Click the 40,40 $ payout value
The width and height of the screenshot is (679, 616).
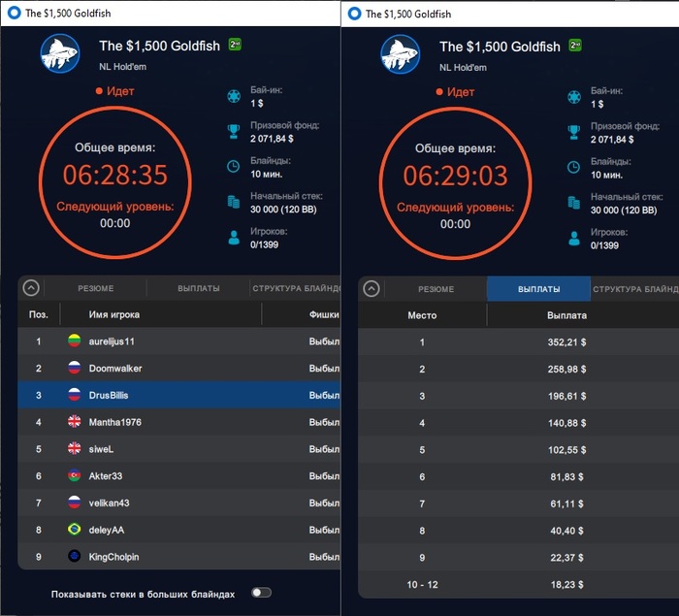[566, 531]
